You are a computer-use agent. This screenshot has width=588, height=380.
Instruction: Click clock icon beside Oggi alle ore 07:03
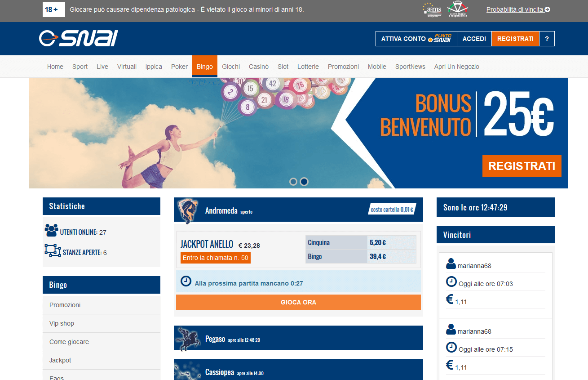(451, 282)
